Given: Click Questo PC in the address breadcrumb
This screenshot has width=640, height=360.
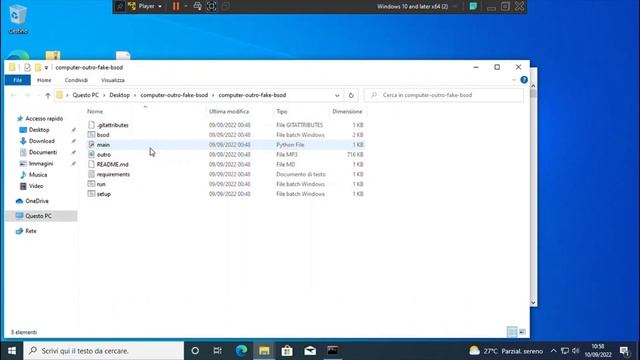Looking at the screenshot, I should [85, 95].
